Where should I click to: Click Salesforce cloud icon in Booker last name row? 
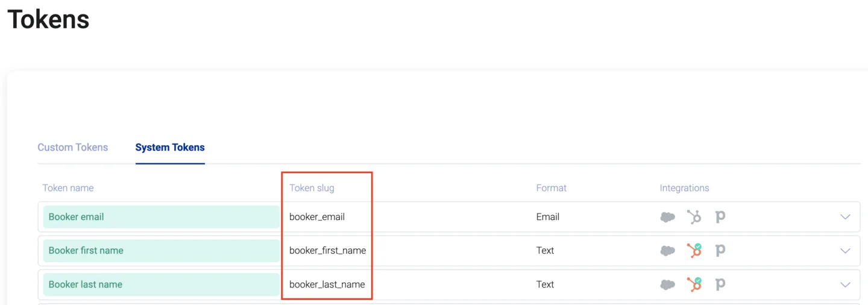tap(667, 285)
